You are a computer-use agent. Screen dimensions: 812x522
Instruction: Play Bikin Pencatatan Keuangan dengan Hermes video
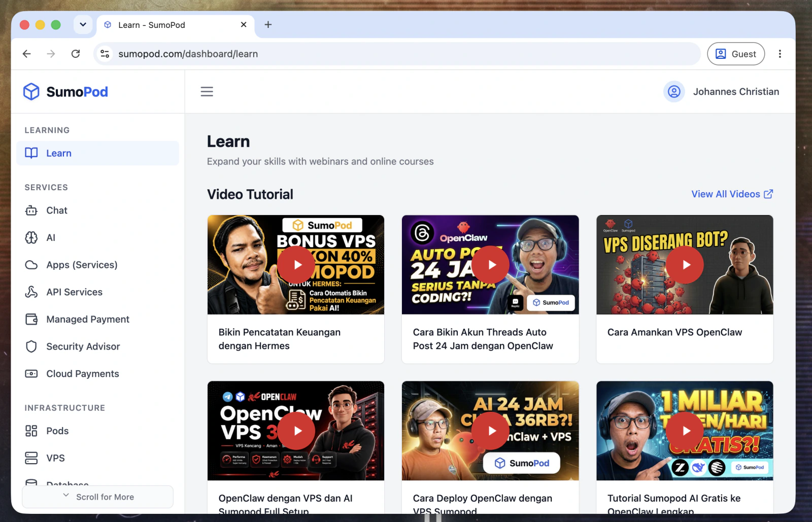(296, 265)
